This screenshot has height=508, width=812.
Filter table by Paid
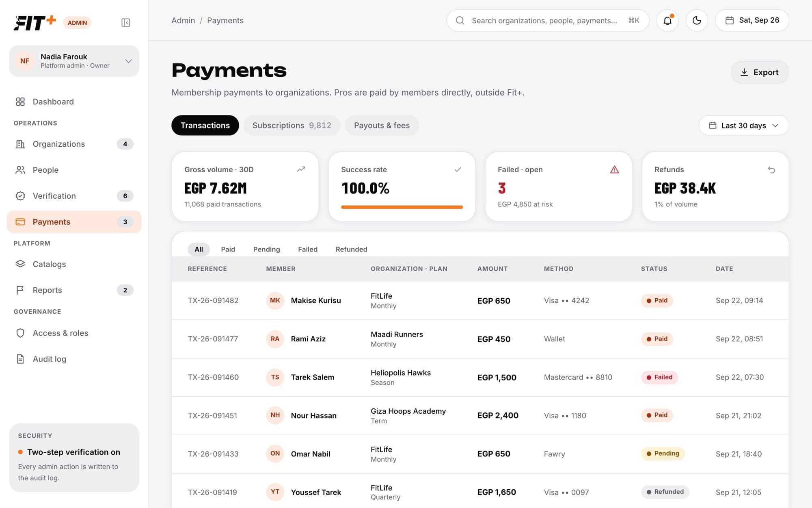pos(228,249)
